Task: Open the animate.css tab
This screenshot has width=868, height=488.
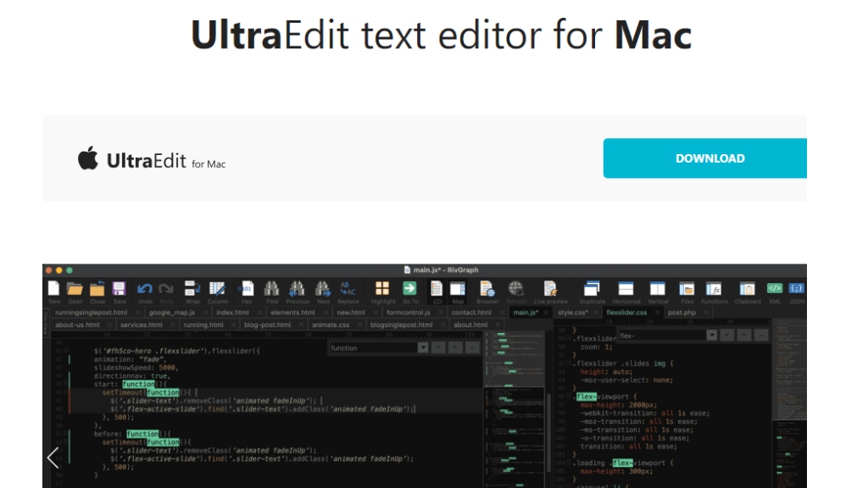Action: (331, 324)
